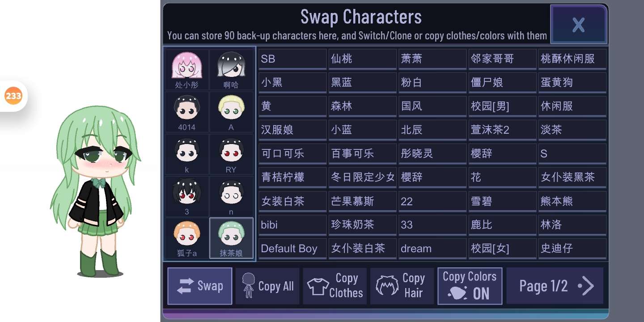This screenshot has height=322, width=644.
Task: Toggle the Copy Colors ON switch
Action: coord(470,286)
